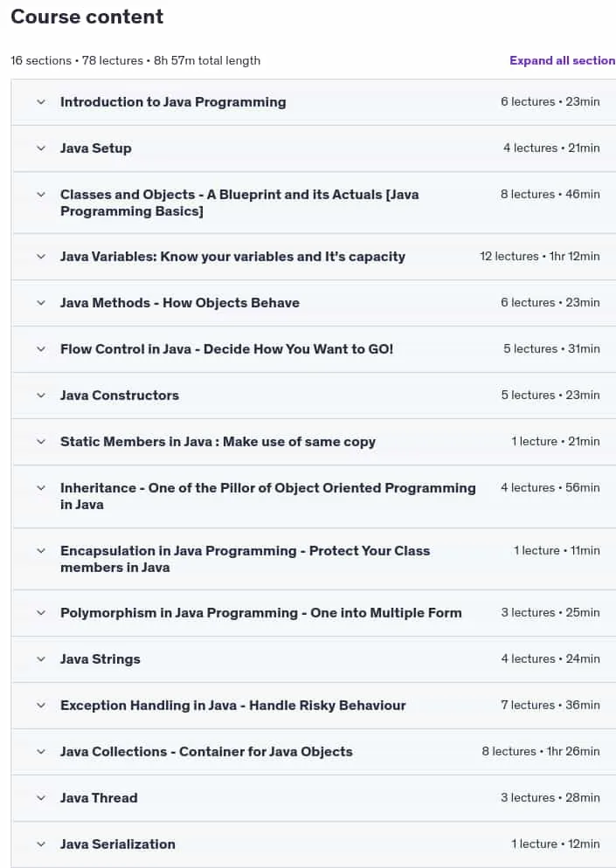Screen dimensions: 616x868
Task: Open Encapsulation in Java Programming section
Action: point(246,559)
